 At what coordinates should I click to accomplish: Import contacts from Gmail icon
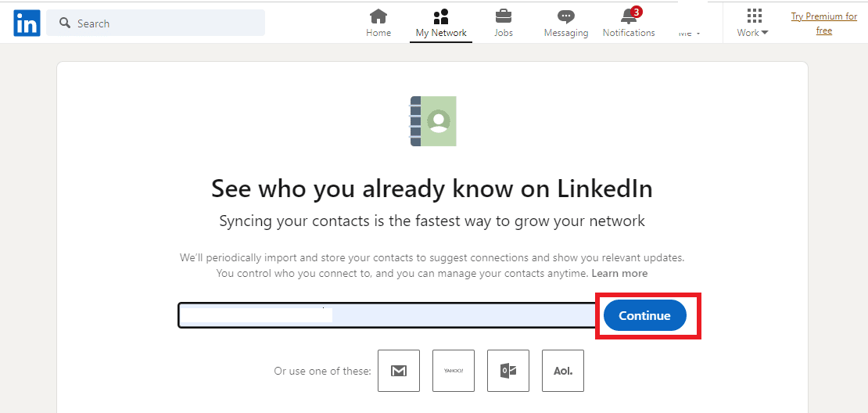[399, 371]
